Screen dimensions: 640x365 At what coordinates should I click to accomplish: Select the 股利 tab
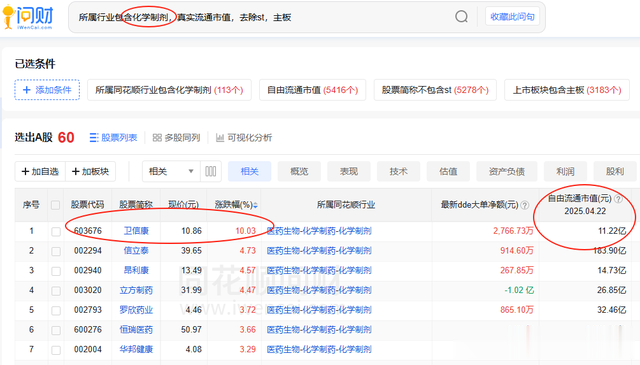615,171
